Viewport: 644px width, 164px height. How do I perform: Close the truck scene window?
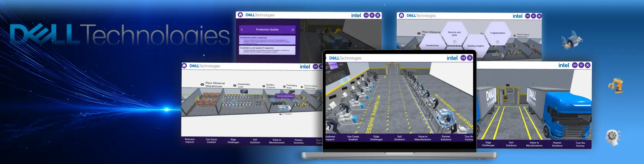(x=588, y=65)
